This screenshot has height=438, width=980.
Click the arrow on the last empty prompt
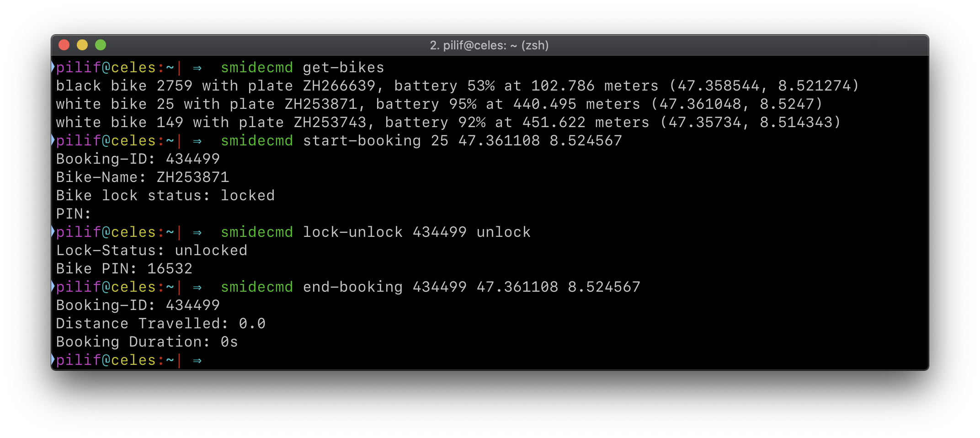tap(197, 361)
